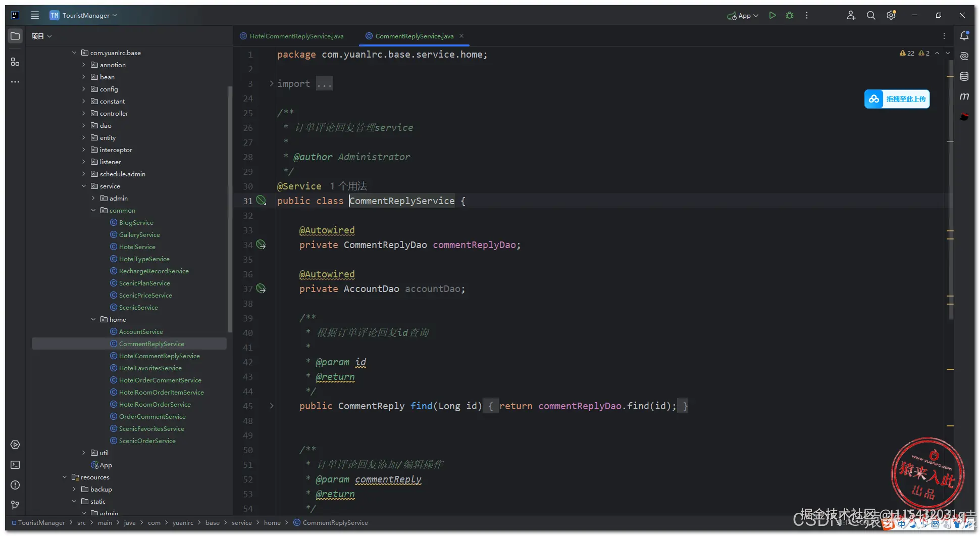This screenshot has height=536, width=980.
Task: Expand the folded import block
Action: tap(272, 83)
